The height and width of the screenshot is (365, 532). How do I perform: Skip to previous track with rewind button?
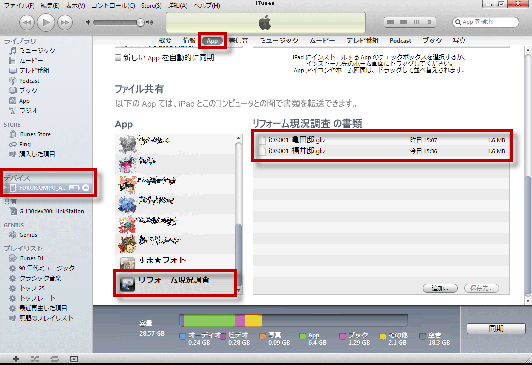click(x=26, y=23)
